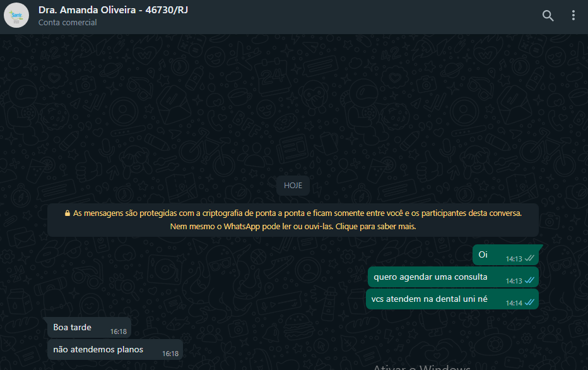The height and width of the screenshot is (370, 588).
Task: Select the 'não atendemos planos' message
Action: (115, 350)
